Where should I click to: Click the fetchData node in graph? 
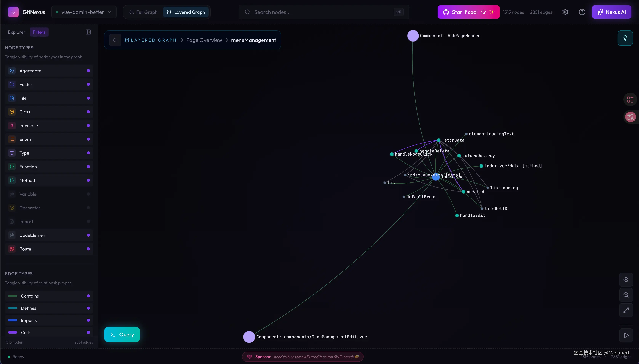[439, 140]
